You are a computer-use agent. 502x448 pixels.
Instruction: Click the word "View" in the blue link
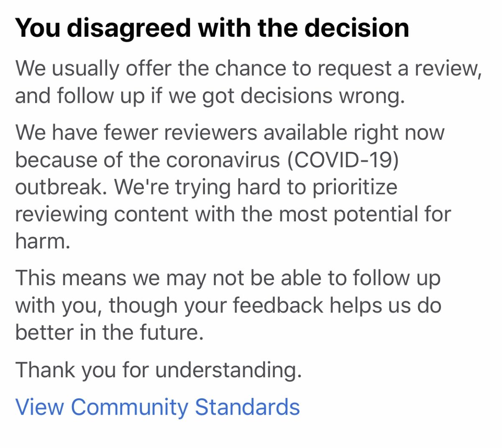(x=40, y=407)
